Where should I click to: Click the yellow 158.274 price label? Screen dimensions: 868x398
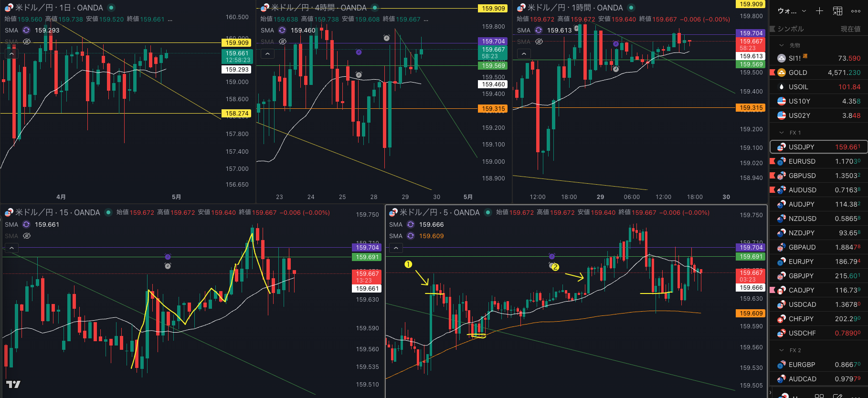click(x=237, y=114)
